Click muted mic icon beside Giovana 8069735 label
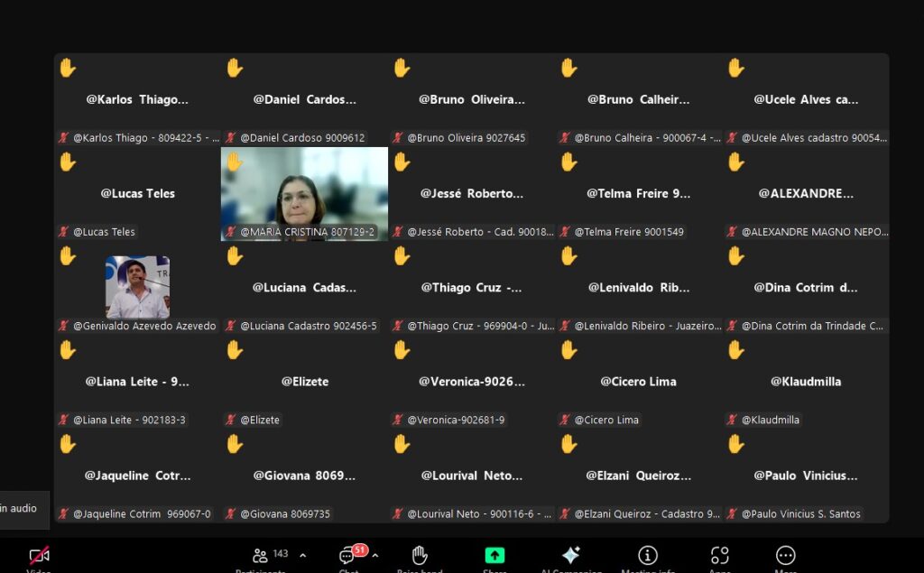This screenshot has width=924, height=573. click(x=231, y=514)
